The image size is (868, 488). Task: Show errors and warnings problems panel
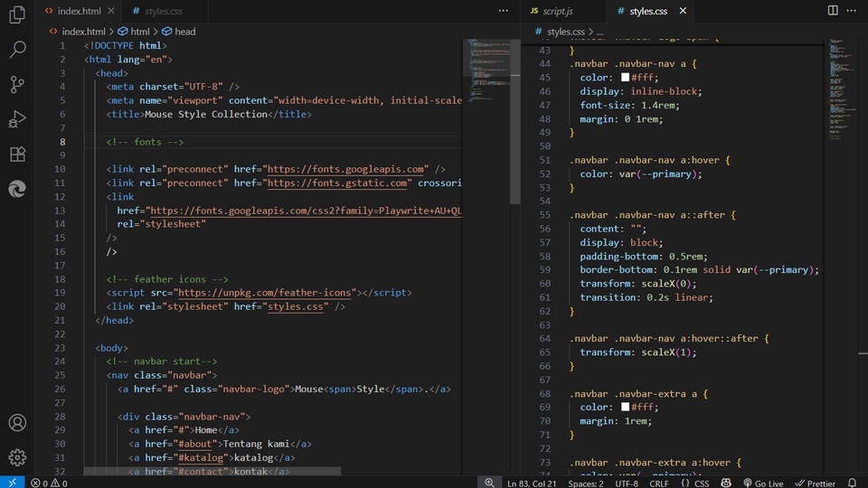tap(49, 483)
